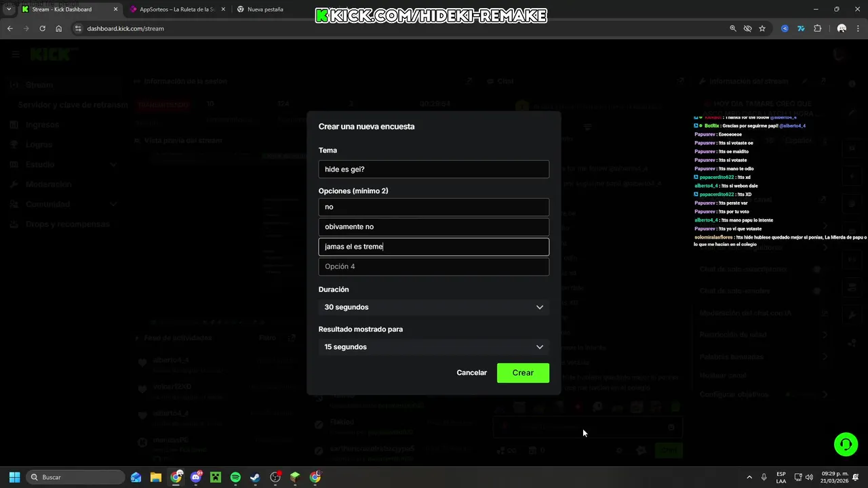Open the Chrome three-dot menu
The image size is (868, 488).
coord(859,28)
